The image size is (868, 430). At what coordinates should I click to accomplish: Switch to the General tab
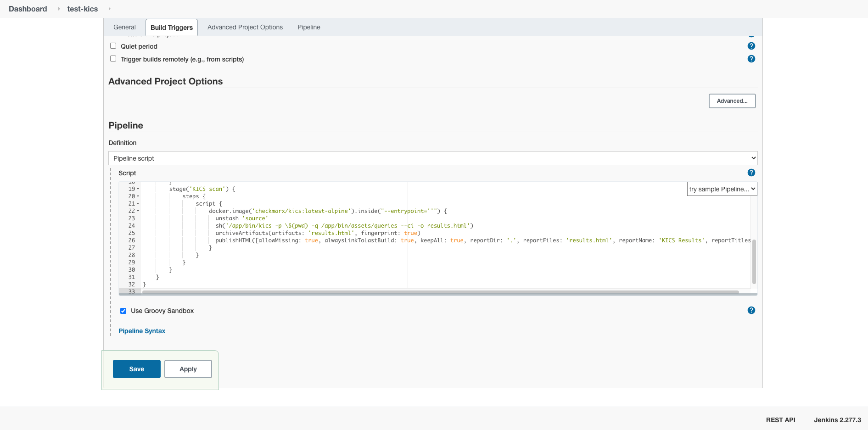124,27
